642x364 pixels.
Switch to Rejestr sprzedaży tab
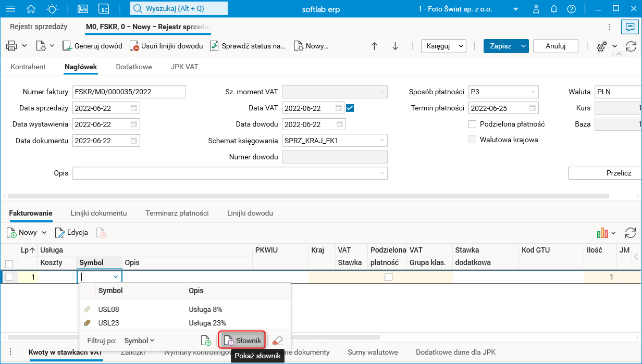coord(39,27)
